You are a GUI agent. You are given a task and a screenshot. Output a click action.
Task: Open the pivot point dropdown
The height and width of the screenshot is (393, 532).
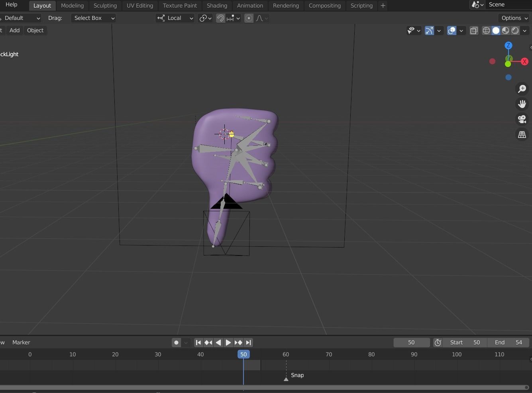point(205,18)
